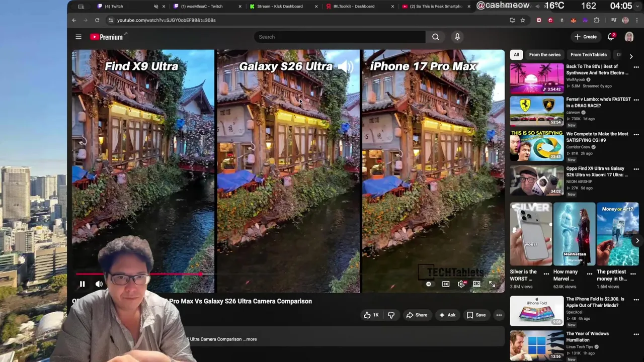
Task: Open the YouTube account avatar menu
Action: click(x=629, y=37)
